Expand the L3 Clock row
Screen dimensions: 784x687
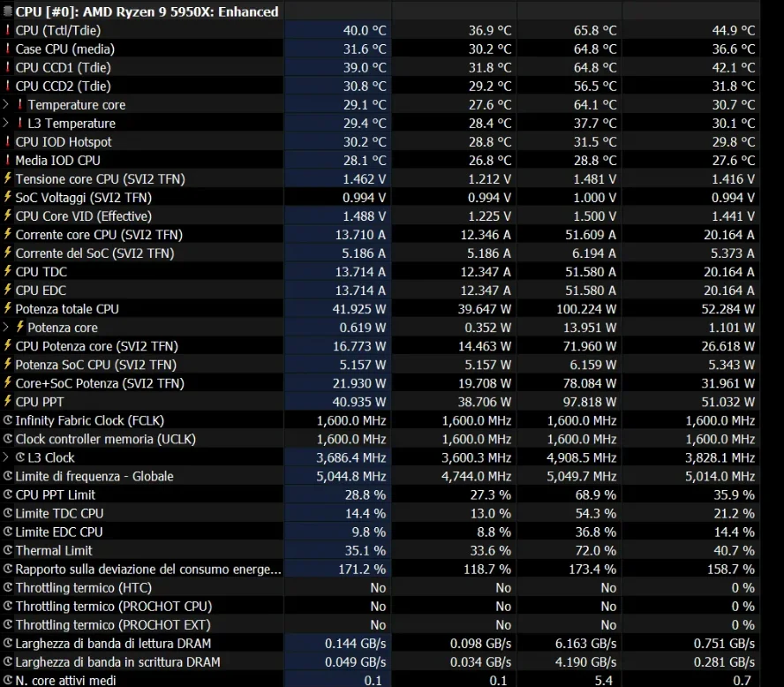(5, 457)
